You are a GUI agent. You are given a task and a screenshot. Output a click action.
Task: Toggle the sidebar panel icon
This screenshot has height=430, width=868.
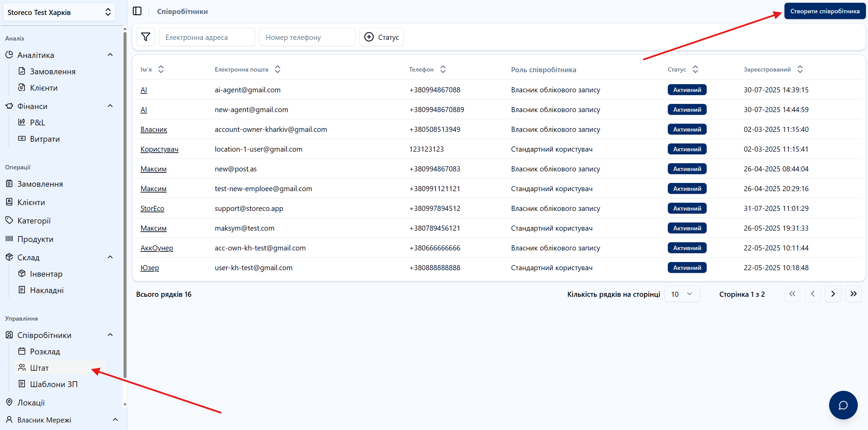tap(137, 11)
